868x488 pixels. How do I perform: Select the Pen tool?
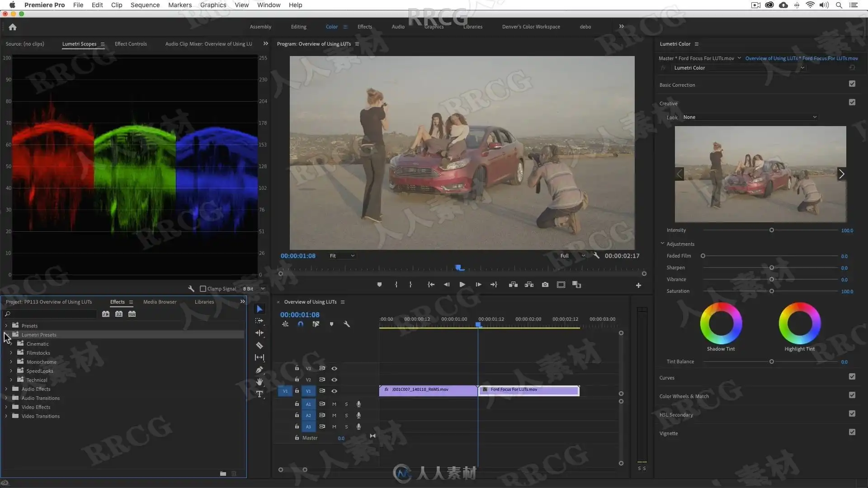point(259,370)
